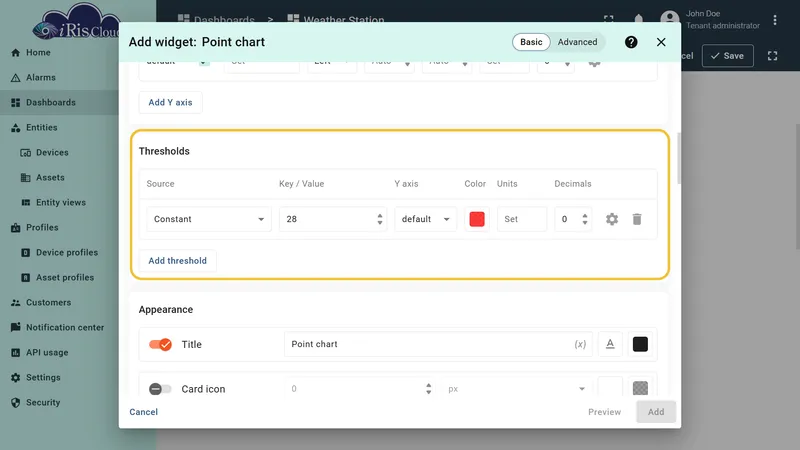
Task: Click the Add threshold button
Action: tap(178, 261)
